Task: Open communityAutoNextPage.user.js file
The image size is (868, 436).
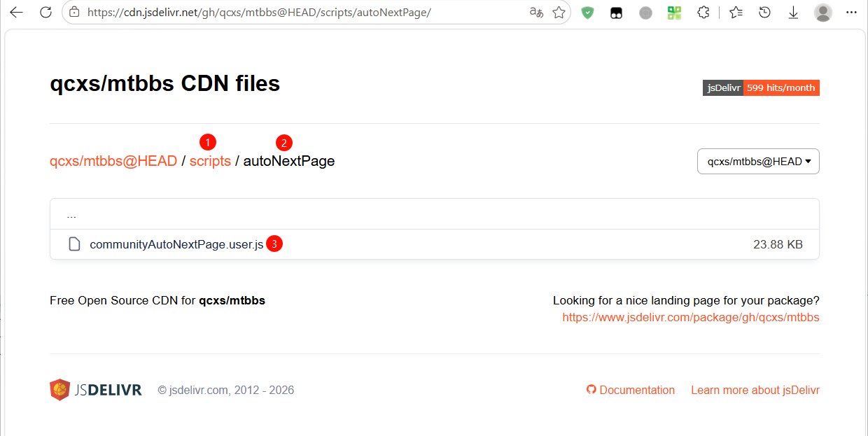Action: (x=176, y=244)
